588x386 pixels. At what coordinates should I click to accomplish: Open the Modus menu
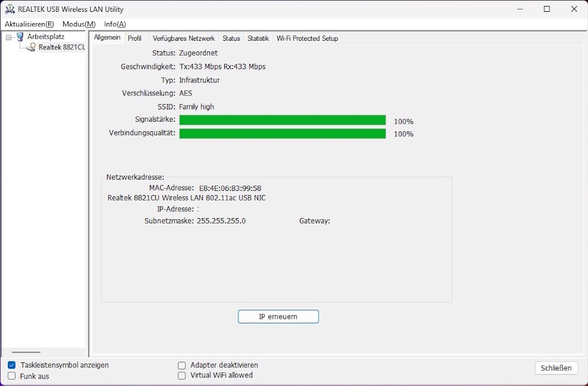[79, 24]
